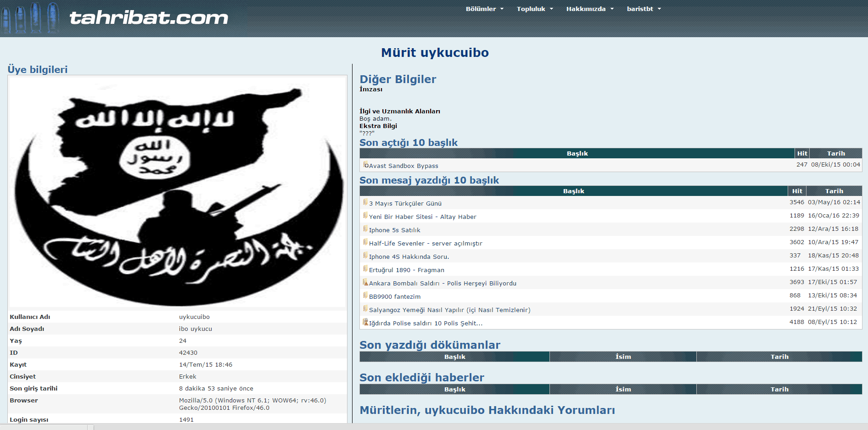868x430 pixels.
Task: Open Salyangoz Yemeği Nasıl Yapılır thread
Action: (x=450, y=310)
